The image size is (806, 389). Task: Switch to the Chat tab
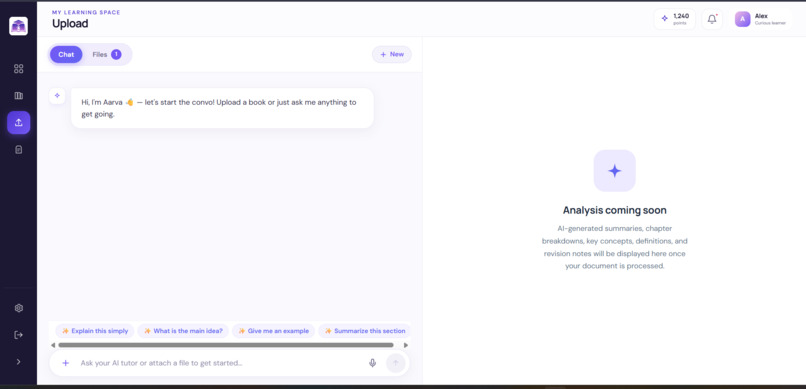pyautogui.click(x=66, y=54)
